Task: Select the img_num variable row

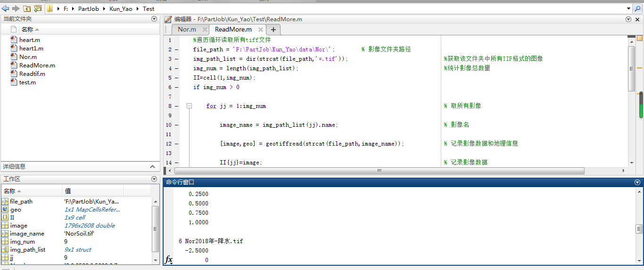Action: [76, 242]
